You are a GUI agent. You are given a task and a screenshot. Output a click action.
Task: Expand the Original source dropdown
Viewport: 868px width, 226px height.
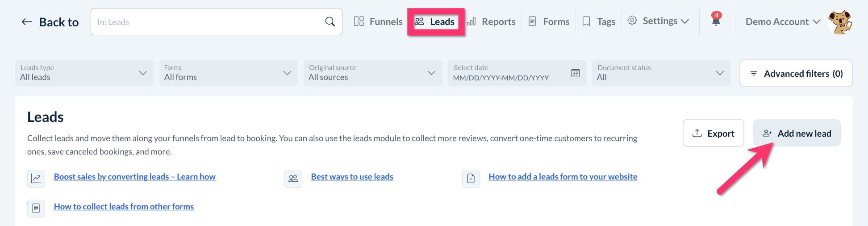click(x=372, y=73)
